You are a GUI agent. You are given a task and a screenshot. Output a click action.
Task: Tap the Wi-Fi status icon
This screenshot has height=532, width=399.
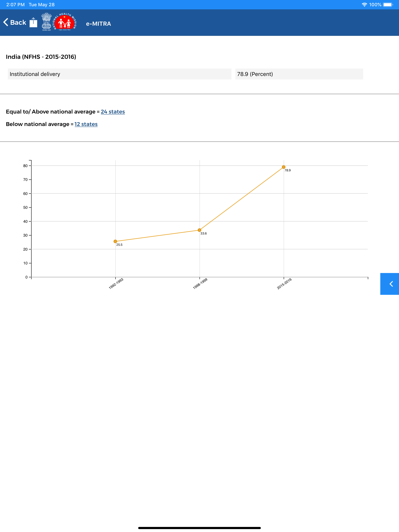(x=364, y=4)
